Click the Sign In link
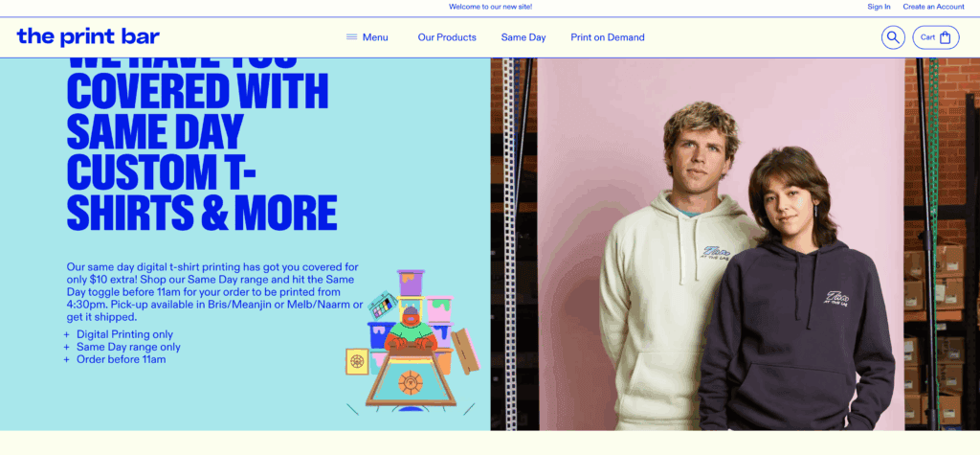Screen dimensions: 980x455 pos(879,7)
